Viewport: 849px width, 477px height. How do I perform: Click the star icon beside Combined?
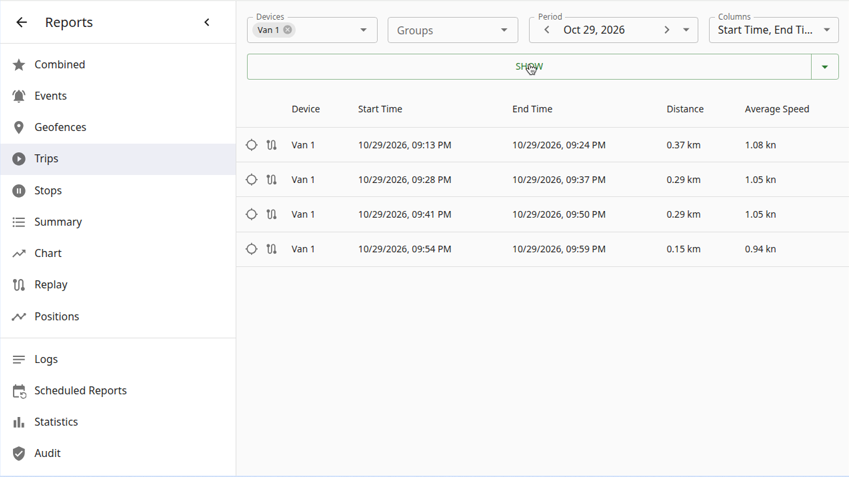coord(19,65)
